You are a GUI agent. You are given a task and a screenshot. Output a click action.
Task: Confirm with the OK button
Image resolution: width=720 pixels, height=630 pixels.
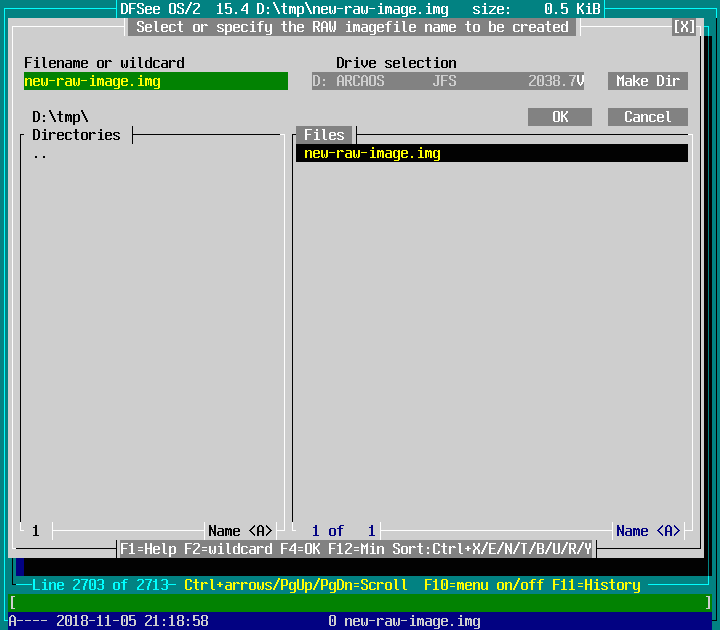(x=560, y=117)
